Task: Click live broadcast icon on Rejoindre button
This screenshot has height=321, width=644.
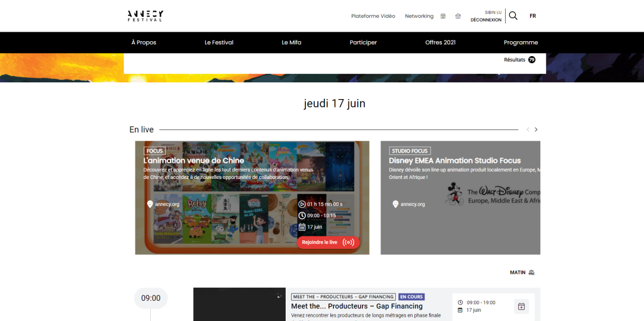Action: tap(349, 242)
